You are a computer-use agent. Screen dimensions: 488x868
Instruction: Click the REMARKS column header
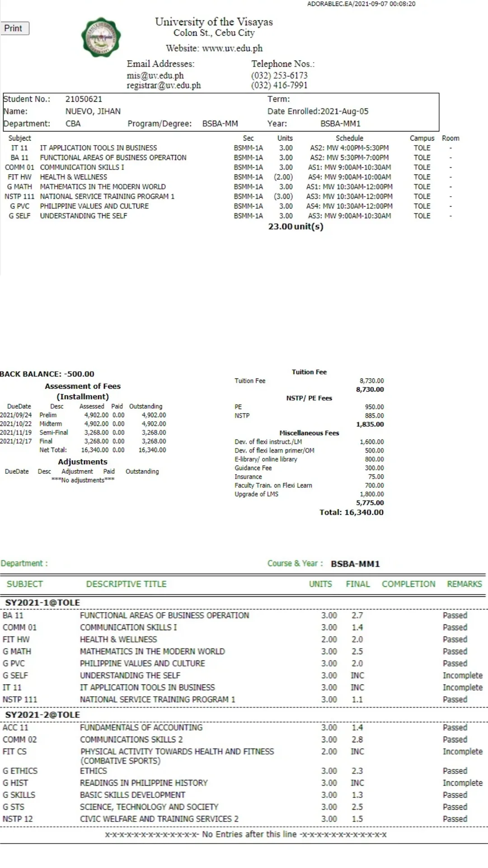[x=464, y=584]
